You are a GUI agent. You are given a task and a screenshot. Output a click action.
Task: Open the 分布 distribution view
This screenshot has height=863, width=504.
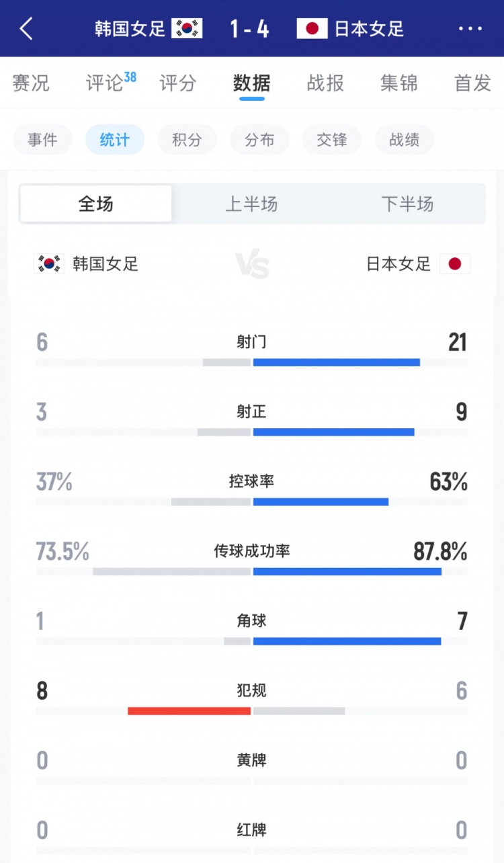(x=259, y=140)
